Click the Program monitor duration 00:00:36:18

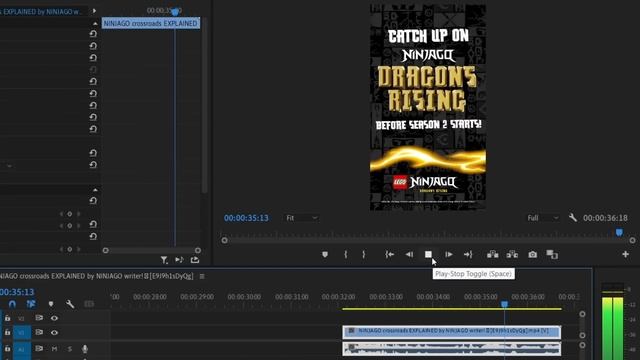coord(605,218)
